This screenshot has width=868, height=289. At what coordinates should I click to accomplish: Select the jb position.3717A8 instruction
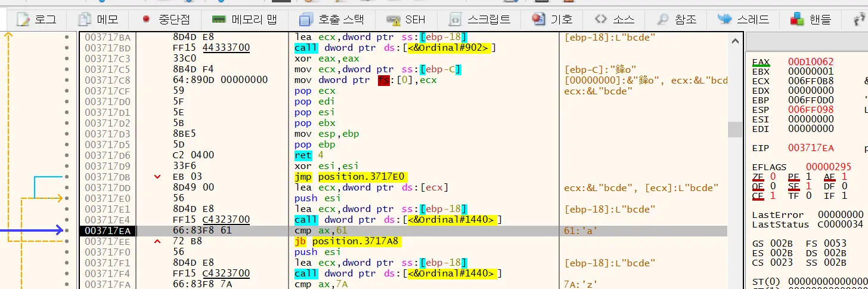(x=347, y=241)
